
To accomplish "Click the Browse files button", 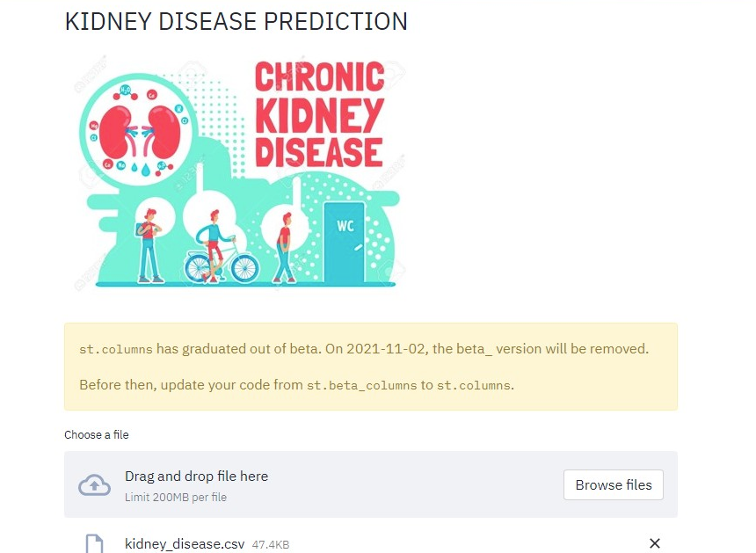I will pos(614,484).
